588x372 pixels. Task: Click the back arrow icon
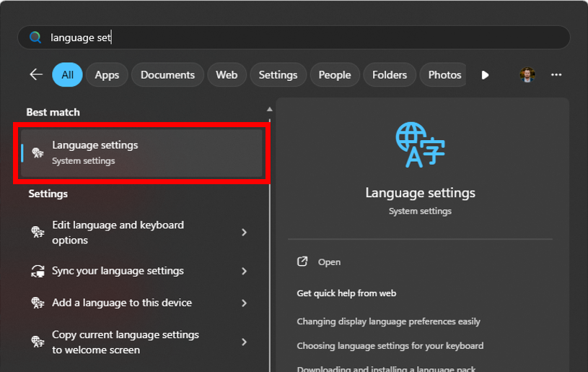pyautogui.click(x=35, y=74)
